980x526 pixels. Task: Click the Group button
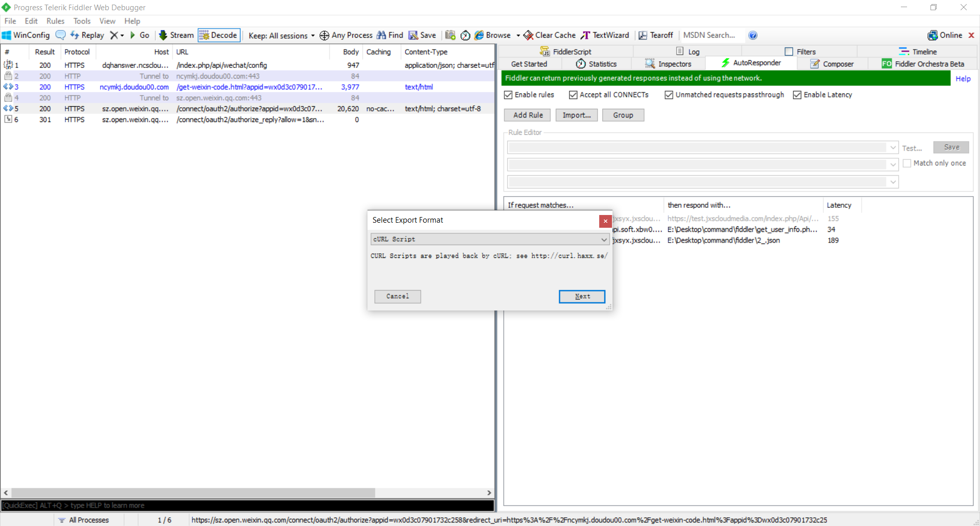click(x=623, y=115)
